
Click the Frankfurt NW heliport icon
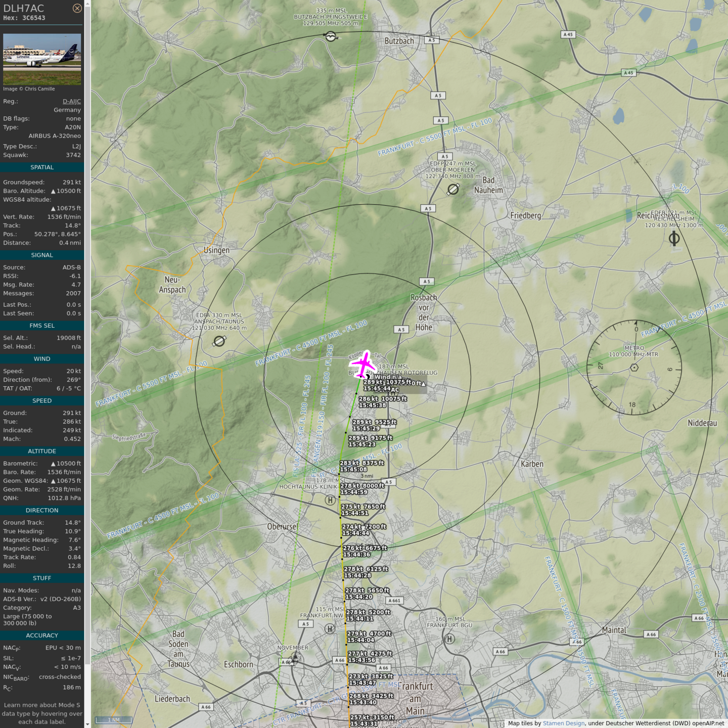tap(330, 629)
